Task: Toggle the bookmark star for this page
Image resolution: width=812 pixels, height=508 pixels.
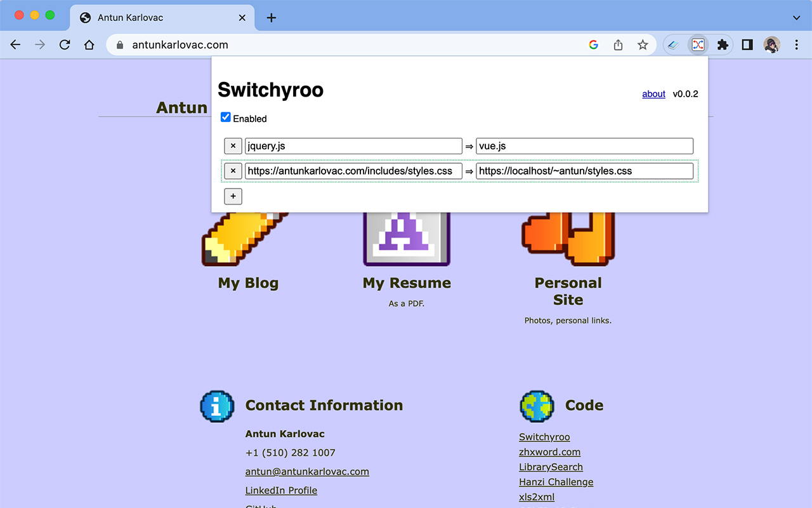Action: [643, 44]
